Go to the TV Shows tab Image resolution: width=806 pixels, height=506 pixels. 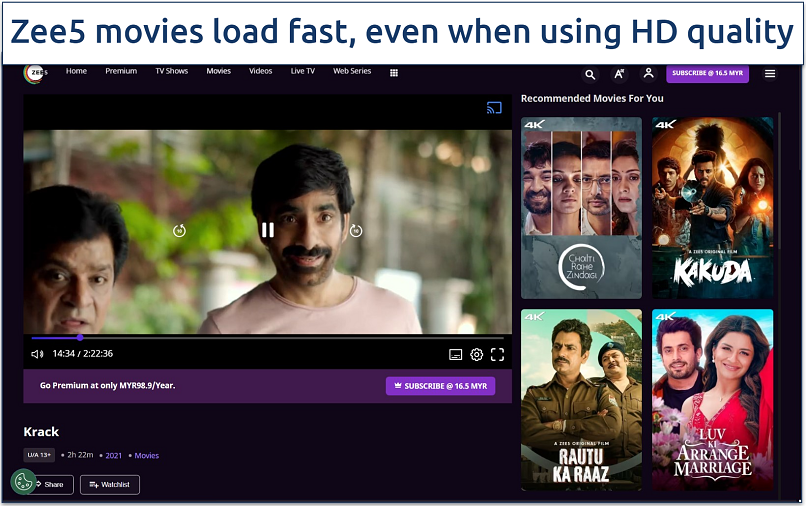point(171,72)
